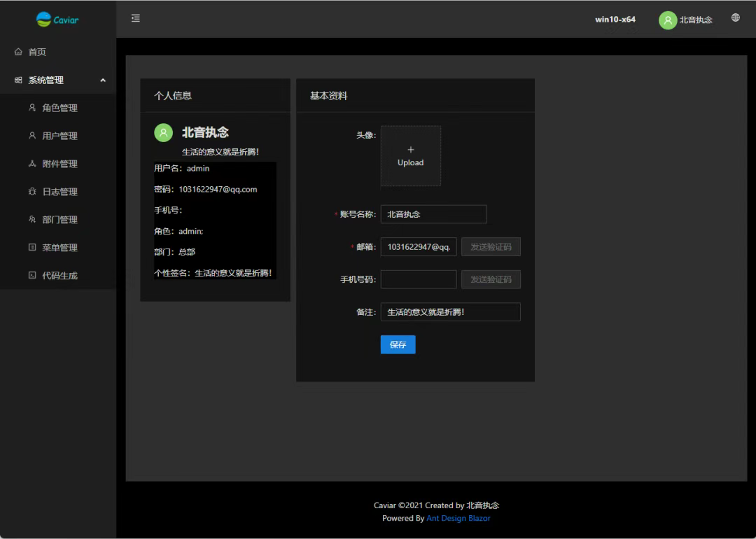Click the 个性签名 line in profile card
756x539 pixels.
point(213,274)
